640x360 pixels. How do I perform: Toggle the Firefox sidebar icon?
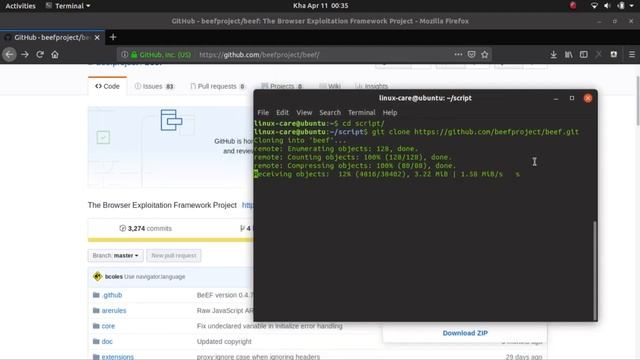pyautogui.click(x=584, y=54)
